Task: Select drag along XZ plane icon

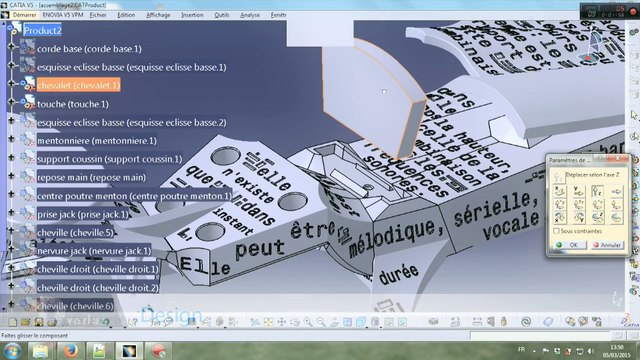Action: click(x=598, y=204)
